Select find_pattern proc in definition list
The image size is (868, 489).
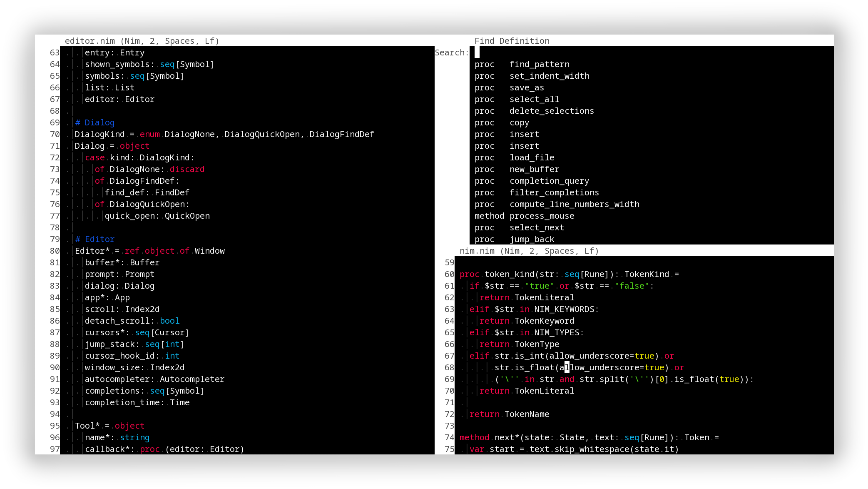(x=539, y=64)
